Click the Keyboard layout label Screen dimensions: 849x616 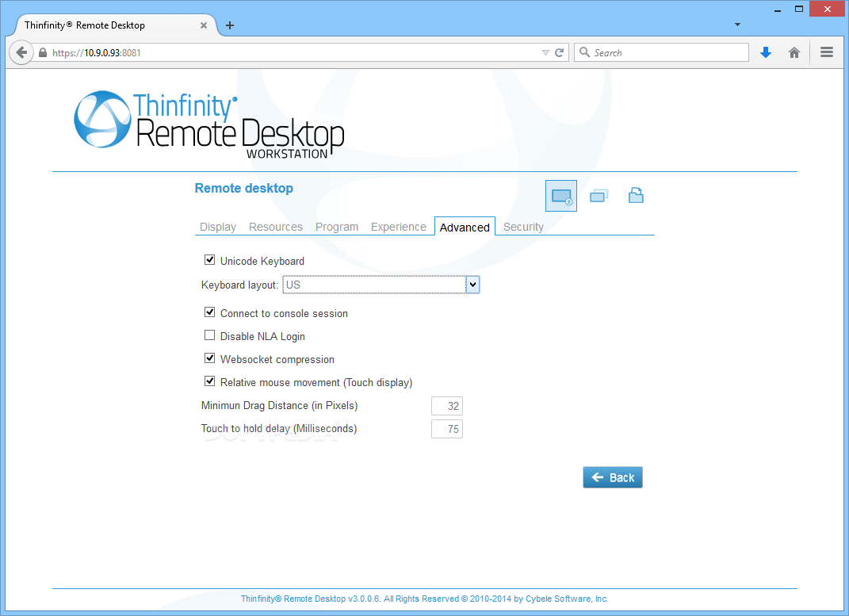239,285
